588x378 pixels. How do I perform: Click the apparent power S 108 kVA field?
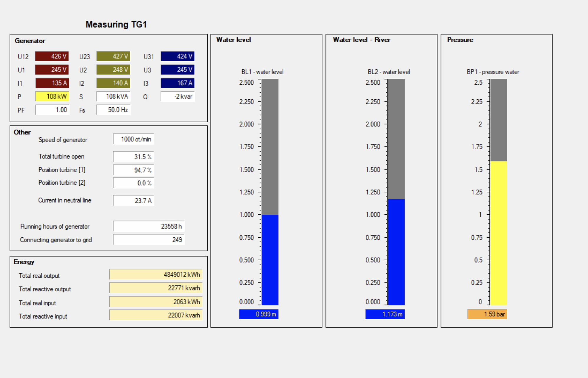point(113,96)
